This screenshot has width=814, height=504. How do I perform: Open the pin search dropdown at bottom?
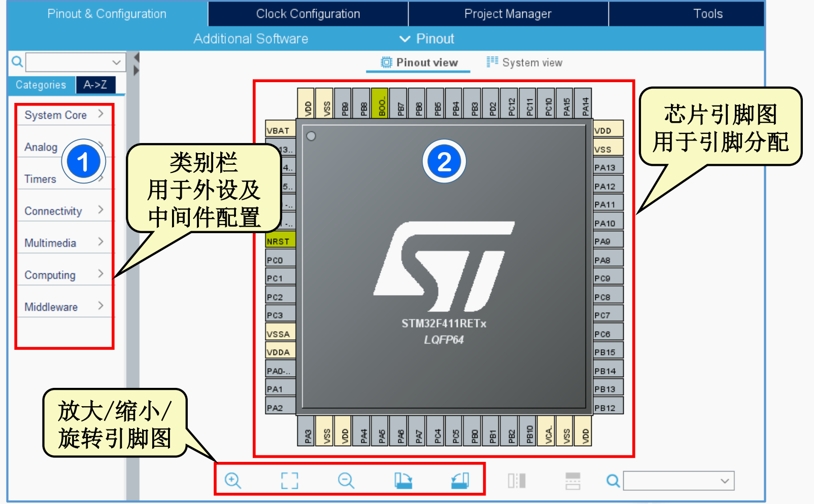pyautogui.click(x=725, y=481)
